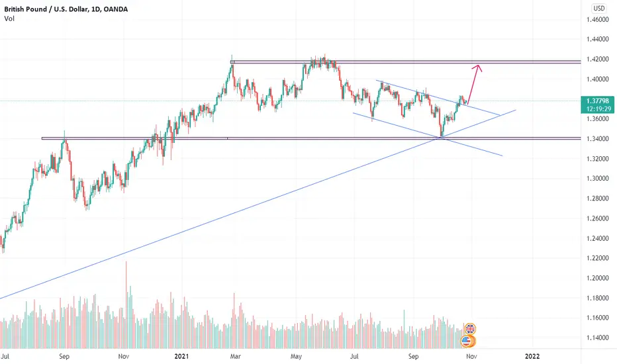Screen dimensions: 617x364
Task: Select the descending channel lower trendline
Action: tap(428, 134)
